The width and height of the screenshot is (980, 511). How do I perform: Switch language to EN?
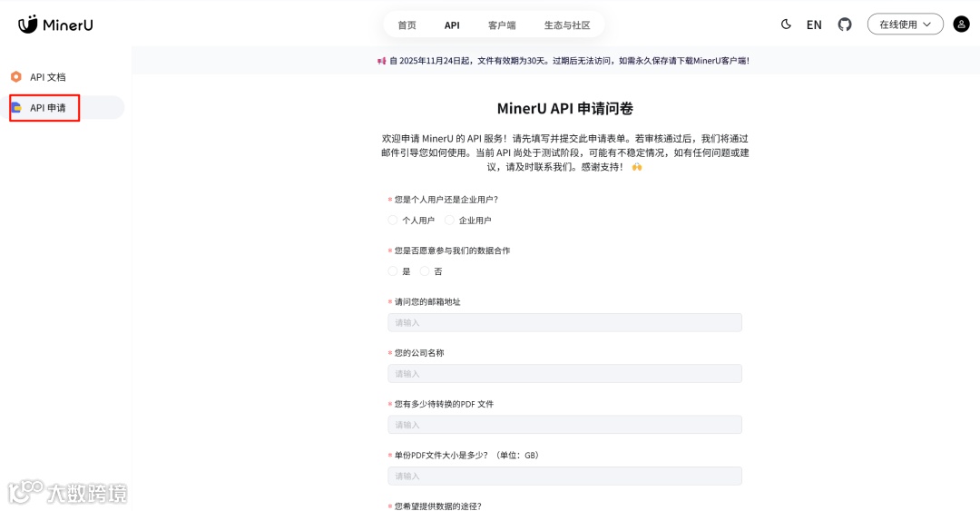tap(814, 25)
